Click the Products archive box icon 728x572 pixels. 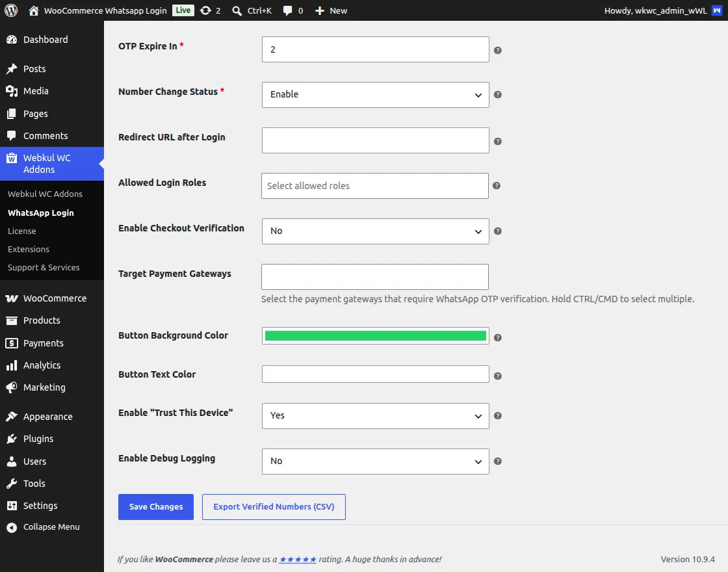pyautogui.click(x=12, y=321)
